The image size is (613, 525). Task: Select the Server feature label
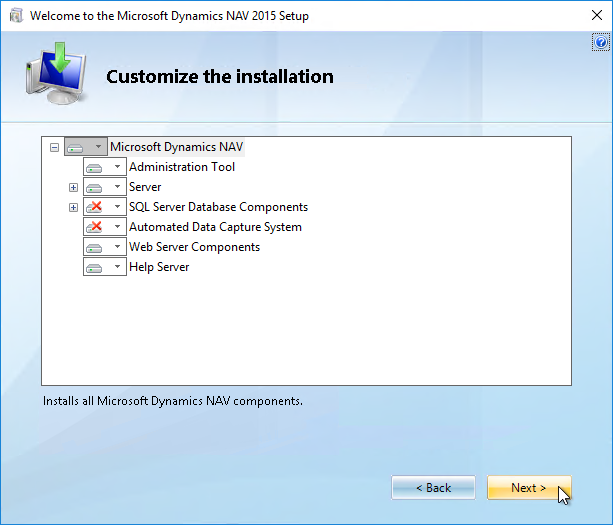(145, 187)
